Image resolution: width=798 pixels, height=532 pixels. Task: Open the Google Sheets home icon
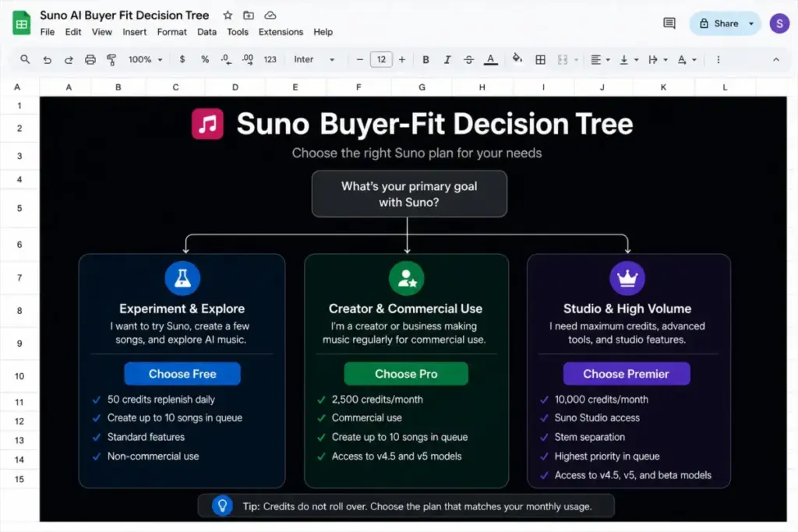21,23
